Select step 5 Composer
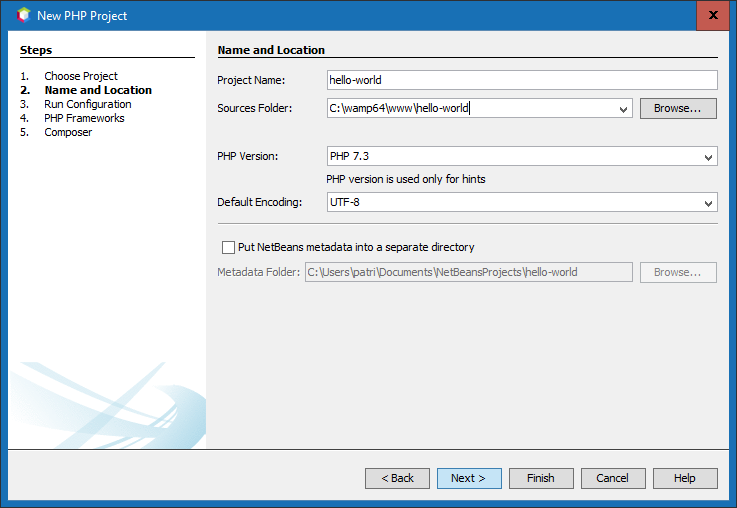 pyautogui.click(x=68, y=132)
